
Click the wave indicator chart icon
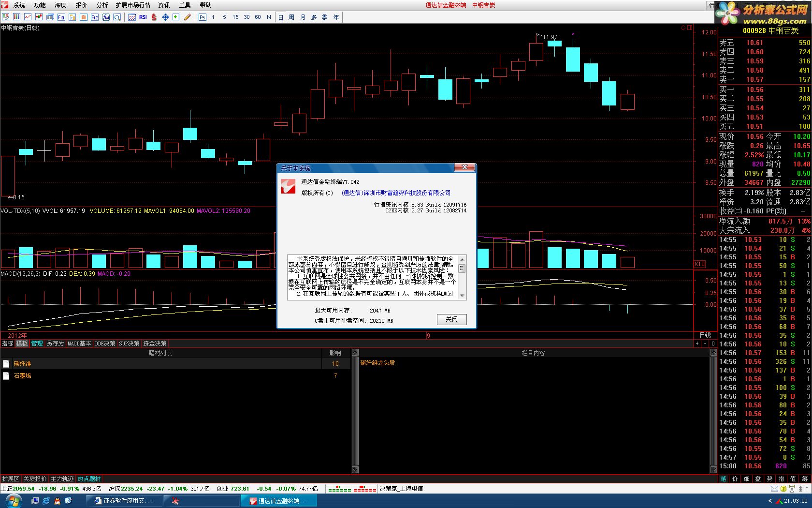click(131, 17)
